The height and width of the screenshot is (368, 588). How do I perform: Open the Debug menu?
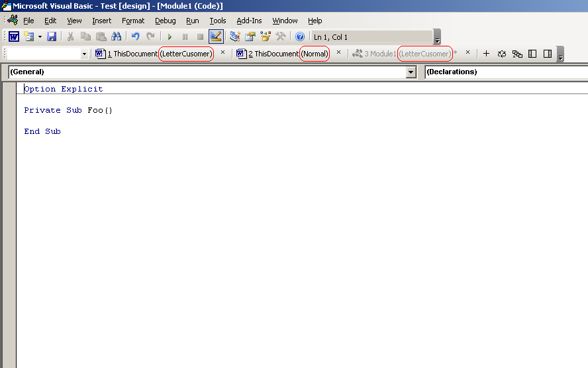[x=166, y=21]
